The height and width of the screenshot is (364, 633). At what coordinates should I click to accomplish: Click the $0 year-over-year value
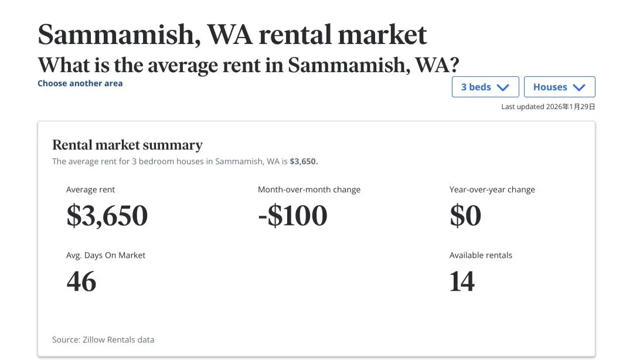pyautogui.click(x=465, y=216)
